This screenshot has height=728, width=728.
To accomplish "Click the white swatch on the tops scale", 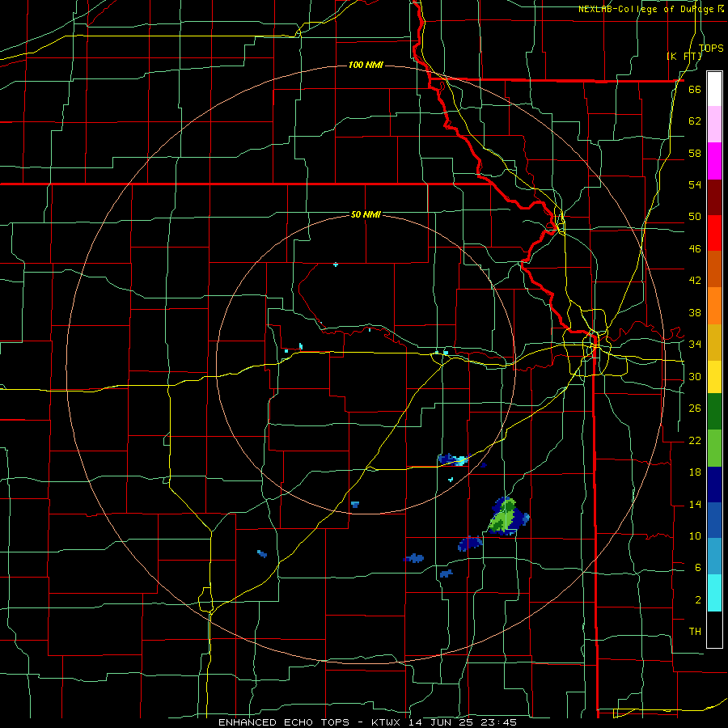I will tap(714, 89).
